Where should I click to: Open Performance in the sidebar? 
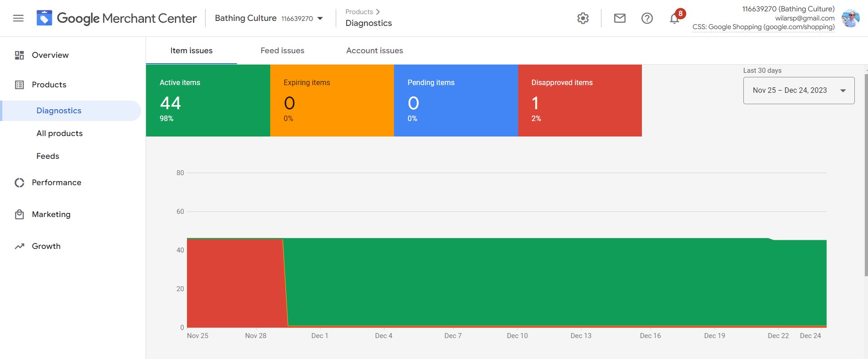point(56,182)
